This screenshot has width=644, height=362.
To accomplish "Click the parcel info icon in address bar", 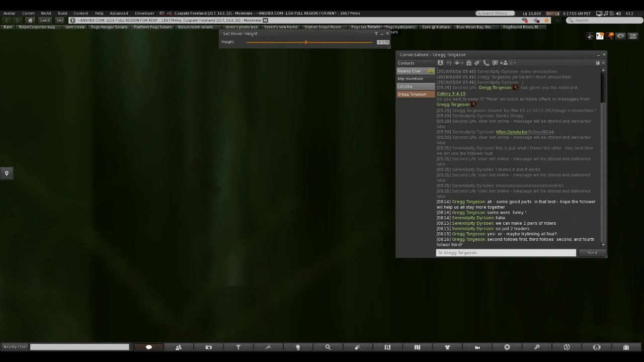I will tap(72, 20).
